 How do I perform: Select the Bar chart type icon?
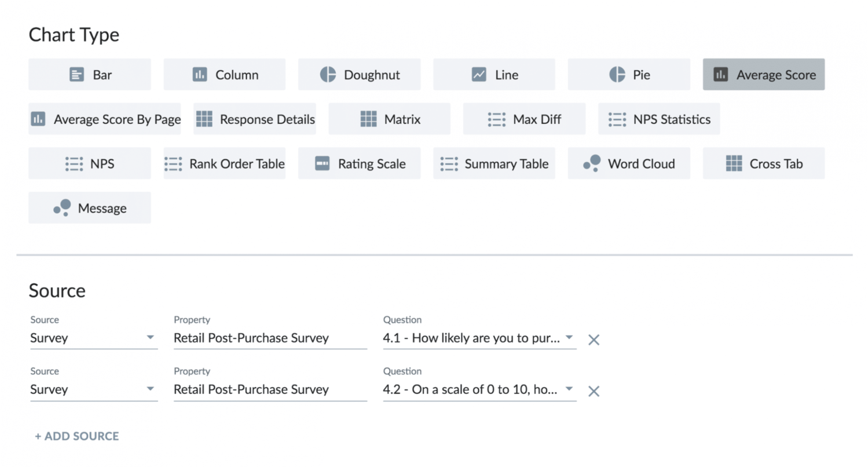(x=76, y=75)
